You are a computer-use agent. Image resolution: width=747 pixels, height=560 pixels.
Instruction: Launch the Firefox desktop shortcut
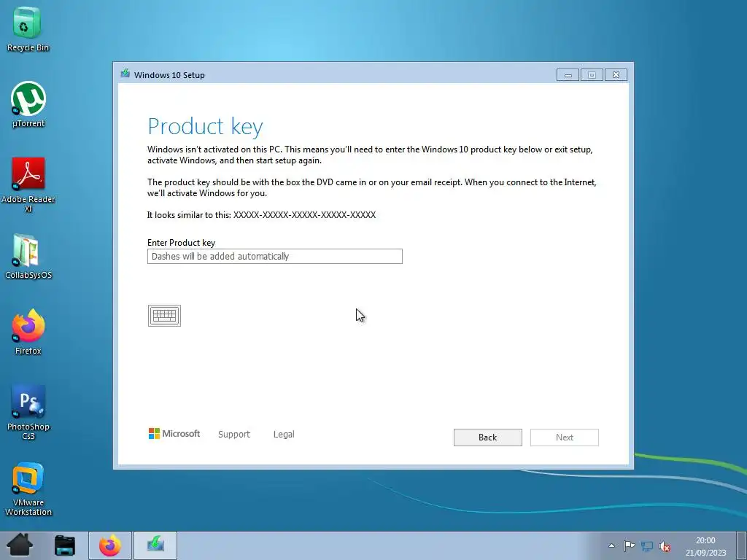[x=28, y=332]
